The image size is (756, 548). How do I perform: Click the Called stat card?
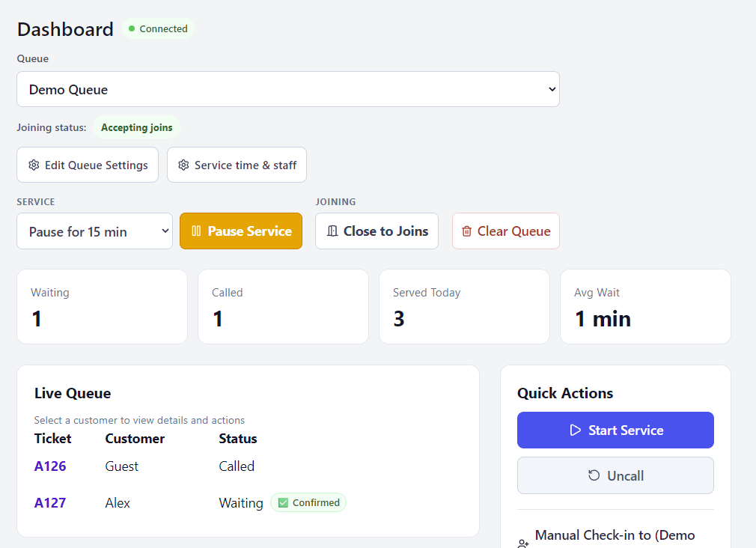coord(283,306)
